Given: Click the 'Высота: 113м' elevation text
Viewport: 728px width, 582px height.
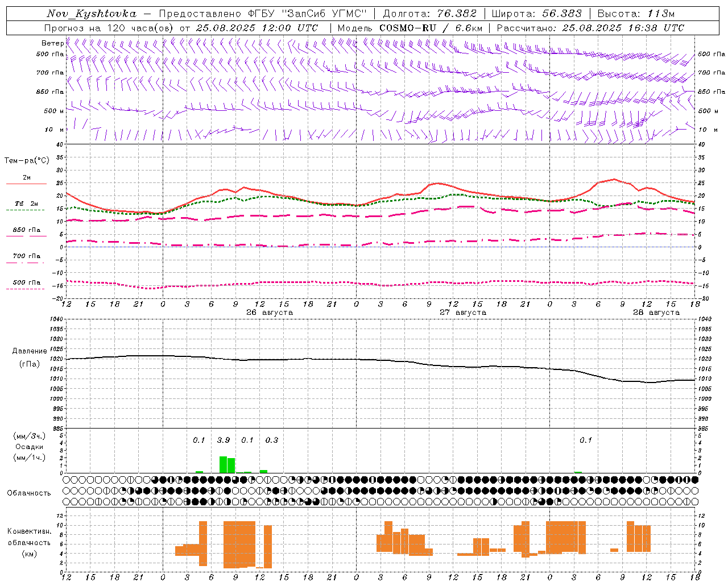Looking at the screenshot, I should pyautogui.click(x=636, y=14).
